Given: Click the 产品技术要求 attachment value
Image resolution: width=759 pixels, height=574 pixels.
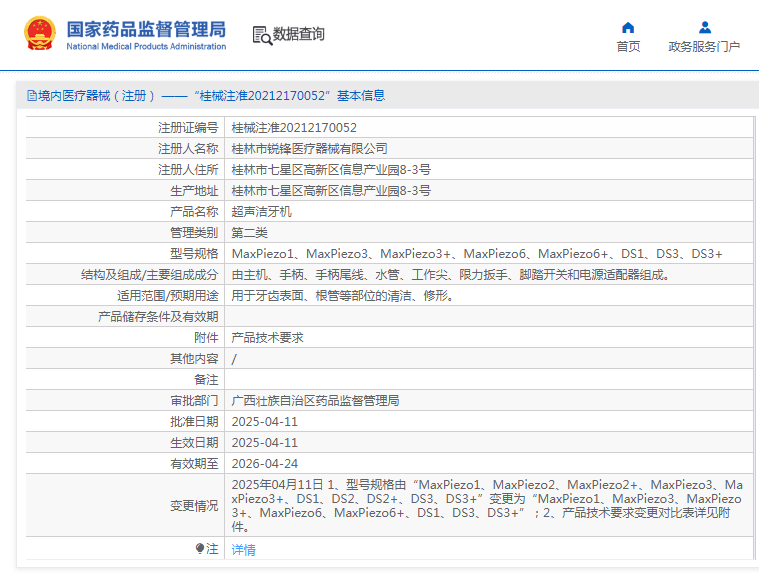Looking at the screenshot, I should [267, 338].
